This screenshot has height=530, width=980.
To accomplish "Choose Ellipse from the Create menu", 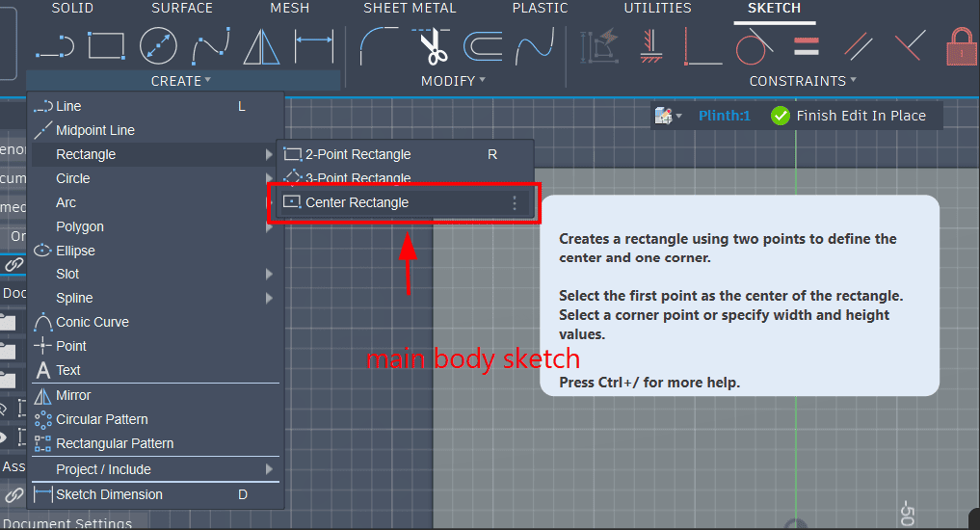I will tap(156, 251).
